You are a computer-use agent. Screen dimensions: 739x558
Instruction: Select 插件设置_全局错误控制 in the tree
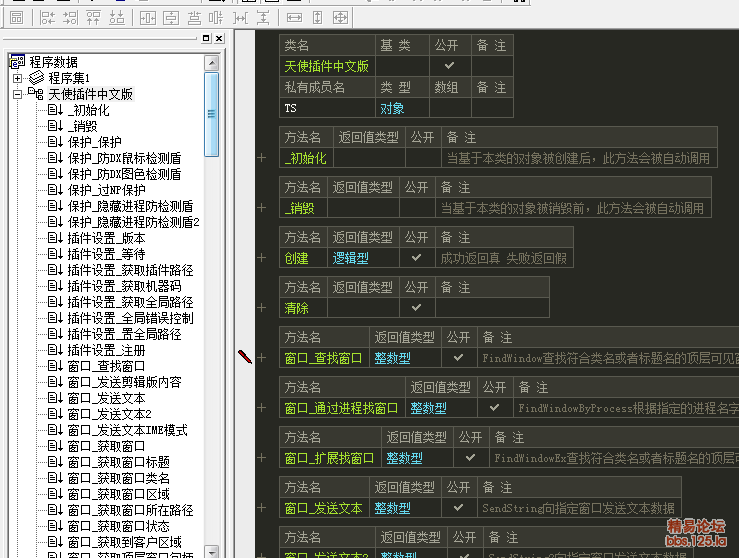tap(131, 318)
